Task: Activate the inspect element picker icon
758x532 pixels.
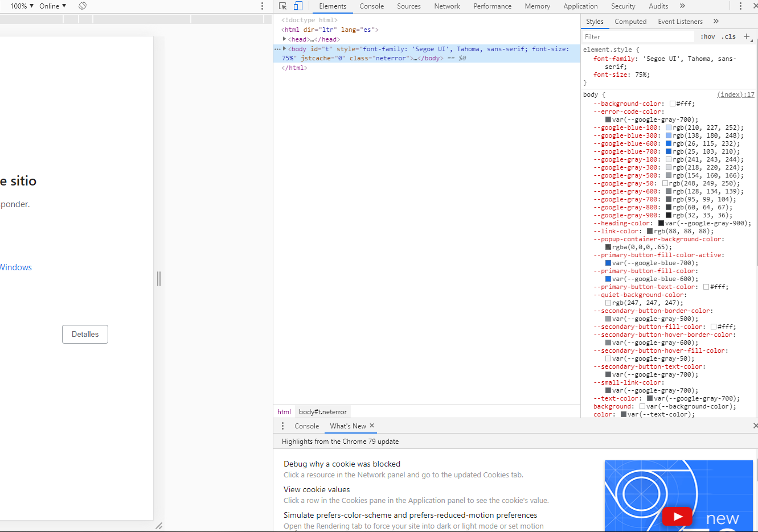Action: pyautogui.click(x=283, y=6)
